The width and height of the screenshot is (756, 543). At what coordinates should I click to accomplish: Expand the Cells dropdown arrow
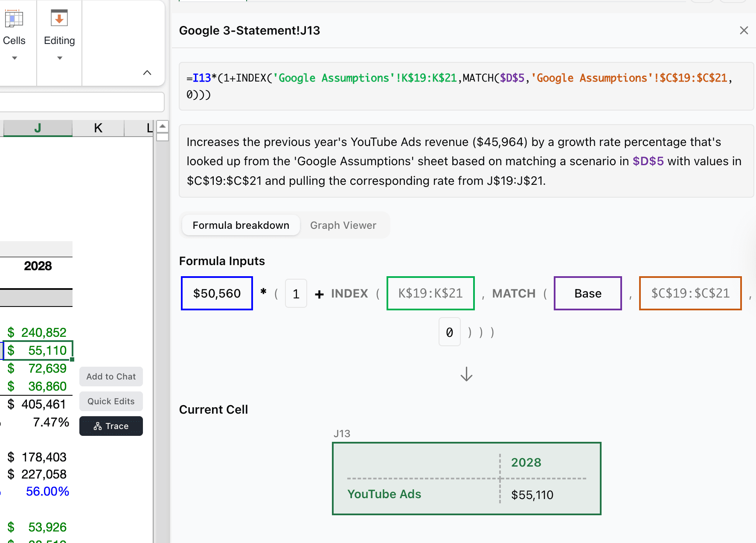15,58
